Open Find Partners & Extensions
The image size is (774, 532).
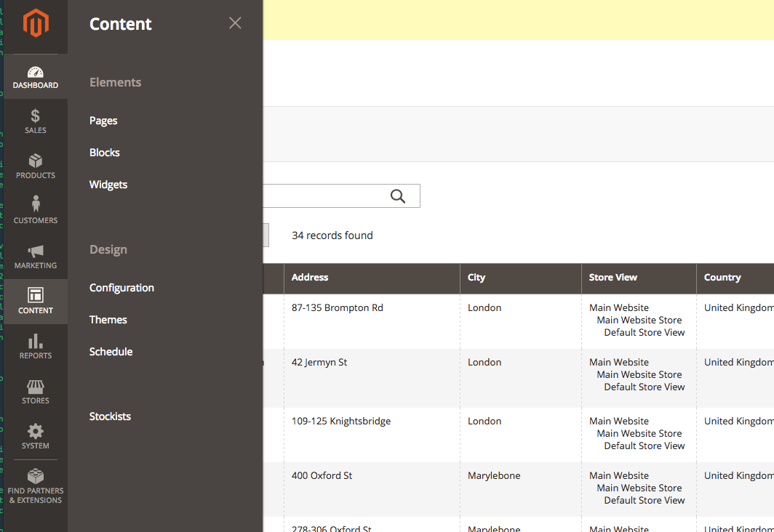pos(36,487)
